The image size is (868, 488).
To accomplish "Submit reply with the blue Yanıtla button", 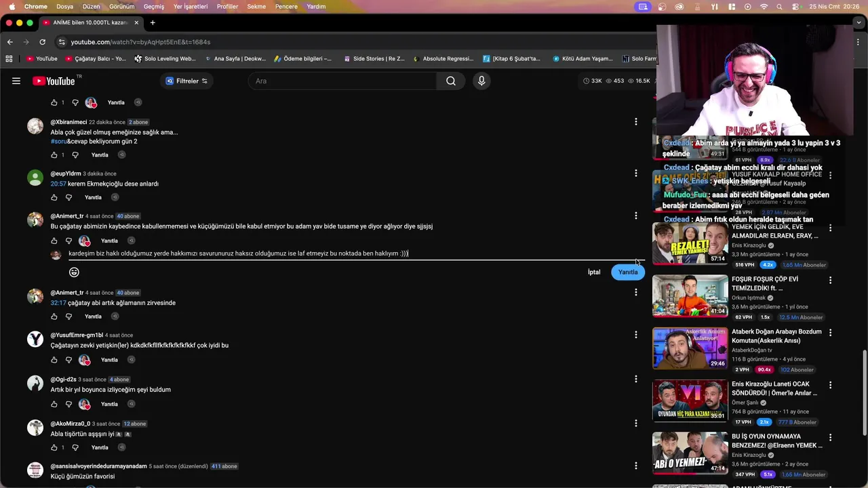I will pyautogui.click(x=628, y=272).
